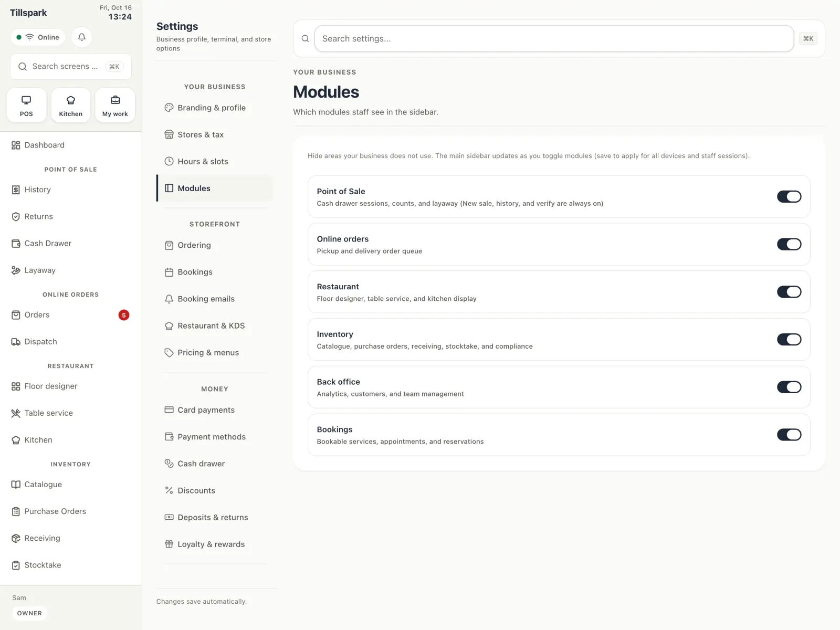This screenshot has height=630, width=840.
Task: Open POS quick-launch tile
Action: [x=26, y=105]
